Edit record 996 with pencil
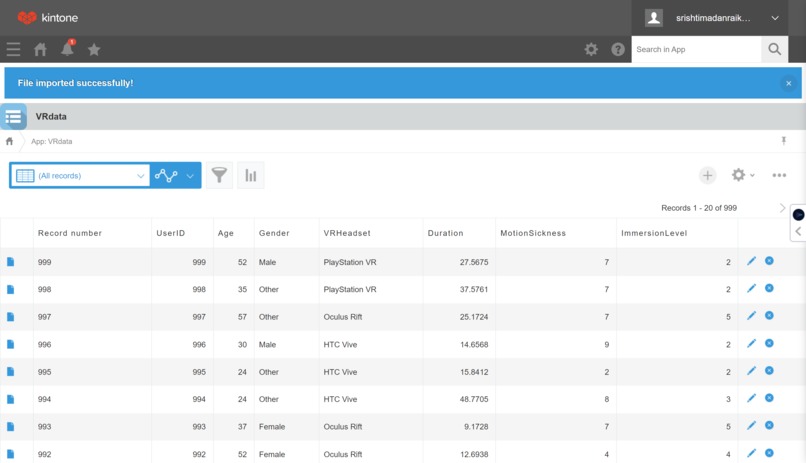Screen dimensions: 806x463 click(x=752, y=343)
